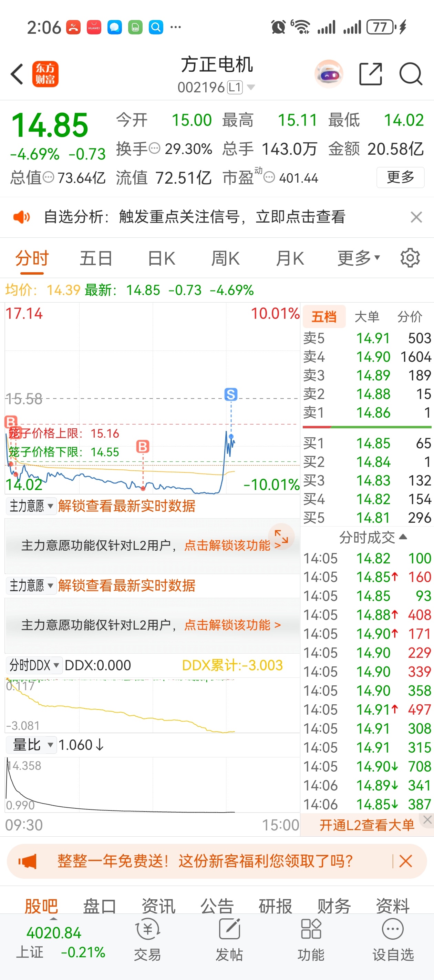Select 买5 price 14.81 row
Viewport: 434px width, 980px height.
(367, 518)
